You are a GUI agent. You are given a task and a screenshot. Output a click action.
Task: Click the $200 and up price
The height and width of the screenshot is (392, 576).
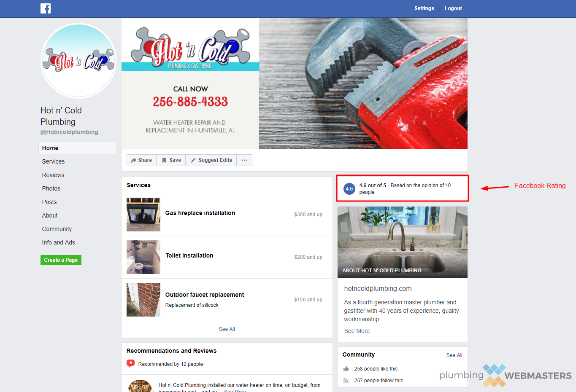pos(308,257)
